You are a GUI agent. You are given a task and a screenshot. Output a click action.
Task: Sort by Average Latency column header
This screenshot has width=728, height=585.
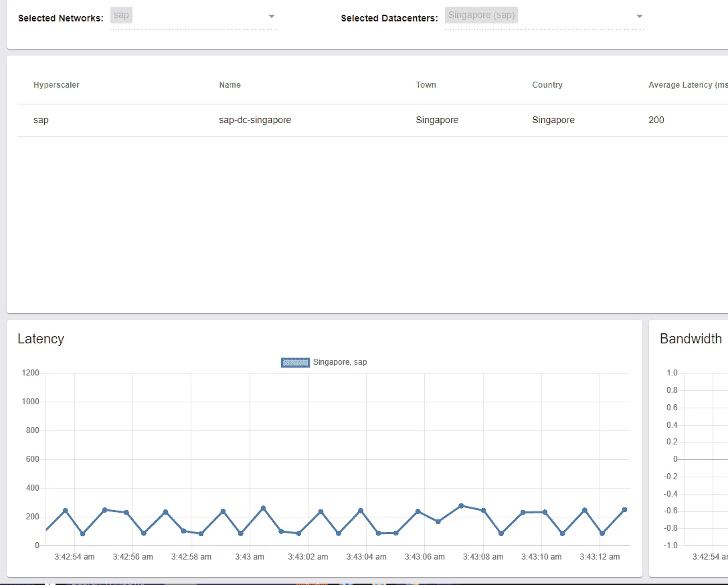click(688, 85)
